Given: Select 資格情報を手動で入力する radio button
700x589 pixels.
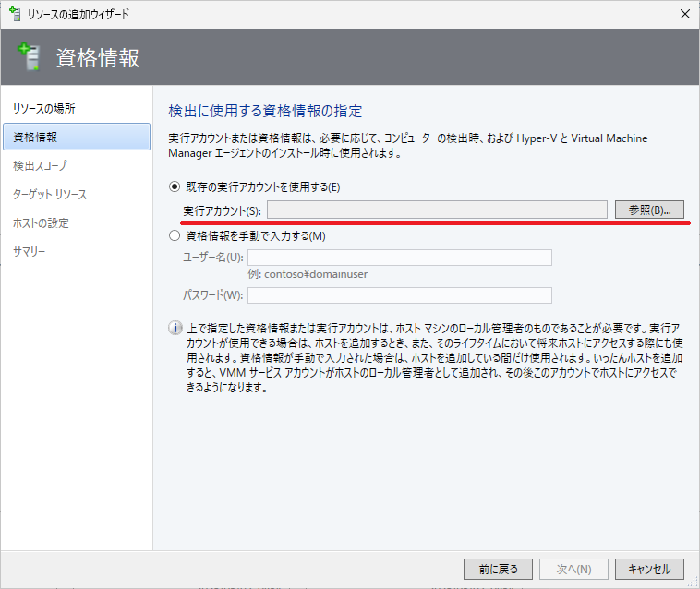Looking at the screenshot, I should (x=175, y=235).
